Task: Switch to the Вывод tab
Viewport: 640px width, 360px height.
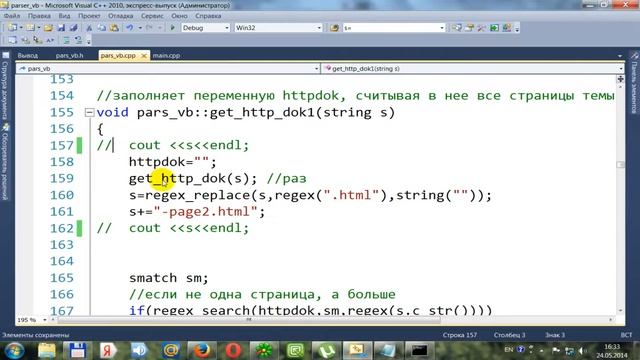Action: (28, 56)
